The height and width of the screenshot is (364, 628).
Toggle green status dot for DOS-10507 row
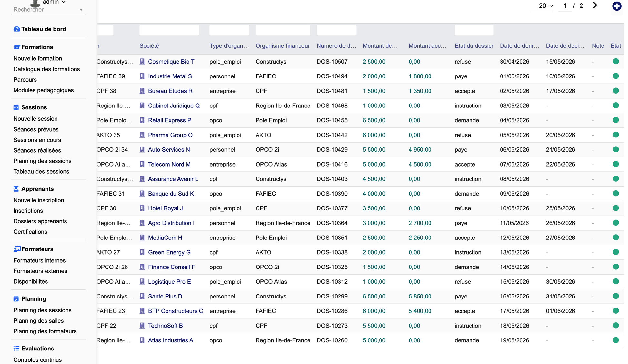point(616,61)
